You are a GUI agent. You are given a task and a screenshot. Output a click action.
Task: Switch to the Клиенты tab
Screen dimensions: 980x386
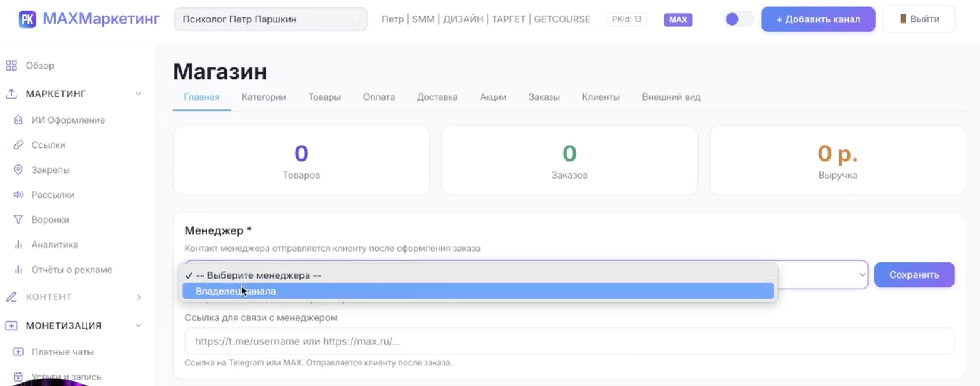601,97
